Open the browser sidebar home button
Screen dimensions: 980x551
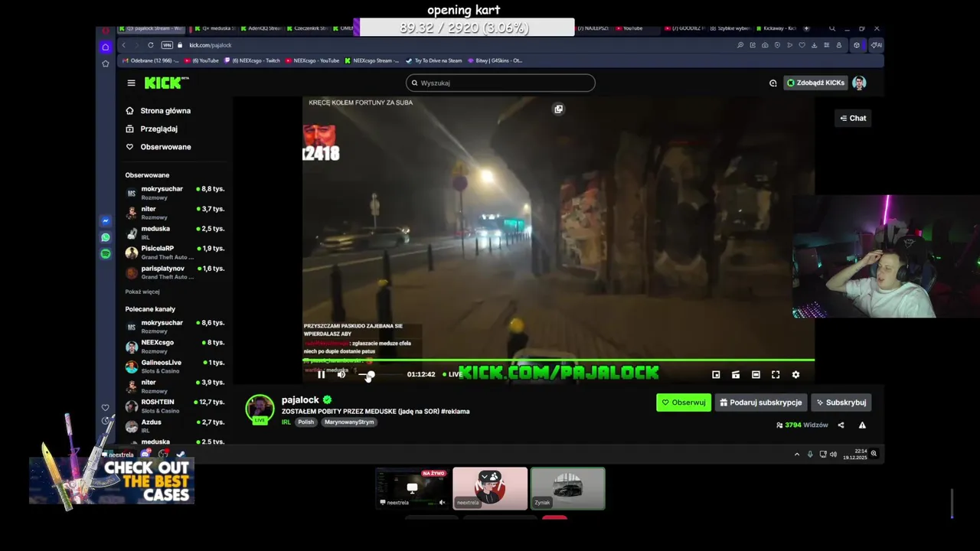tap(106, 47)
